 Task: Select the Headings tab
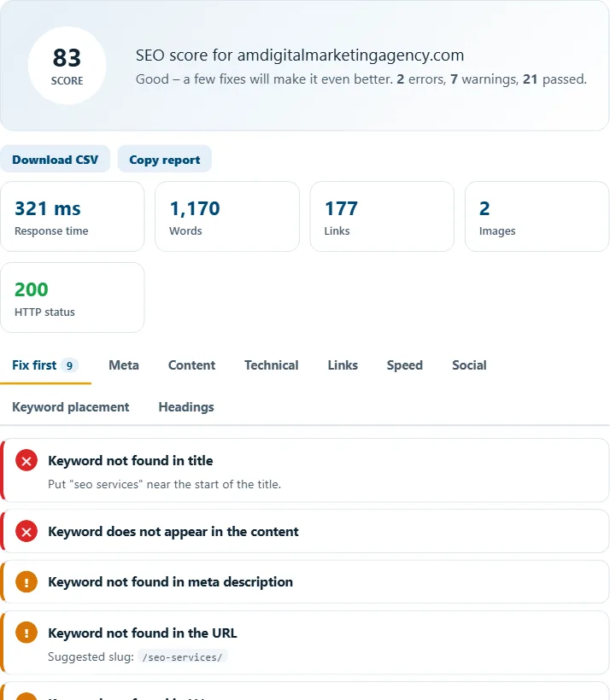(x=186, y=407)
